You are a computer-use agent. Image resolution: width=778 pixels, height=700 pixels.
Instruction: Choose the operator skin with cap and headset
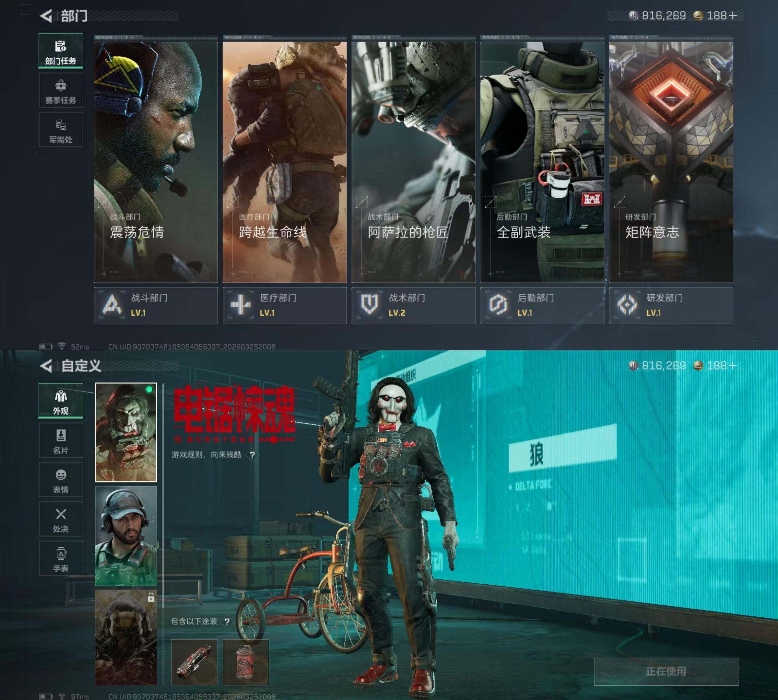pyautogui.click(x=126, y=536)
